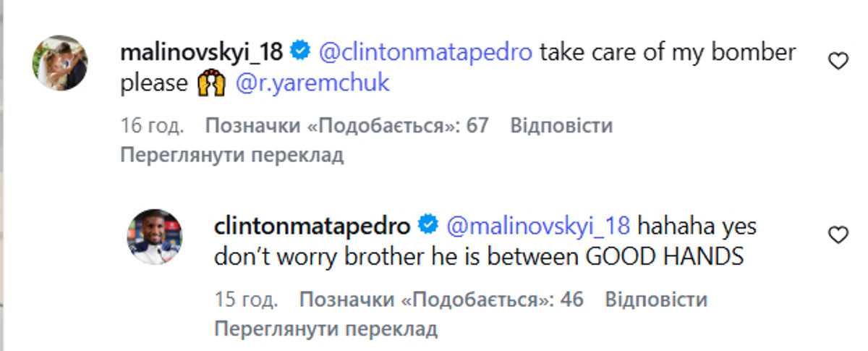Image resolution: width=868 pixels, height=351 pixels.
Task: Click the "15 год." timestamp
Action: coord(246,300)
